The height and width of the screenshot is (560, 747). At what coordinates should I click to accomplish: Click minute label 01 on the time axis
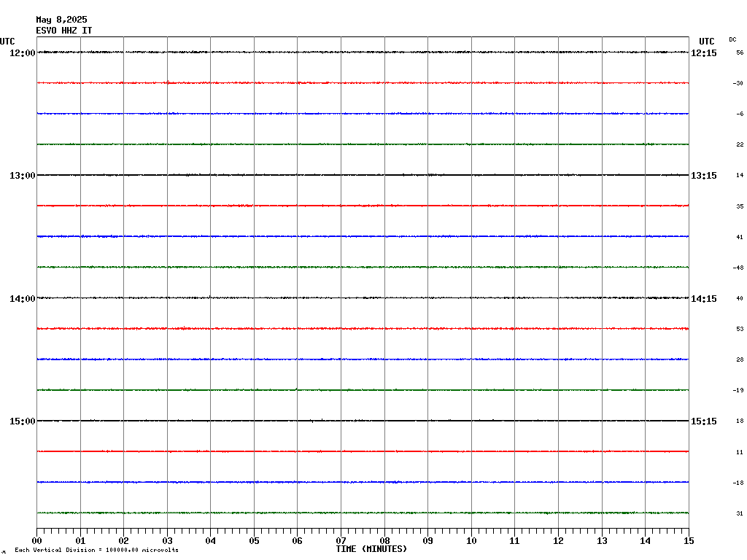[80, 541]
